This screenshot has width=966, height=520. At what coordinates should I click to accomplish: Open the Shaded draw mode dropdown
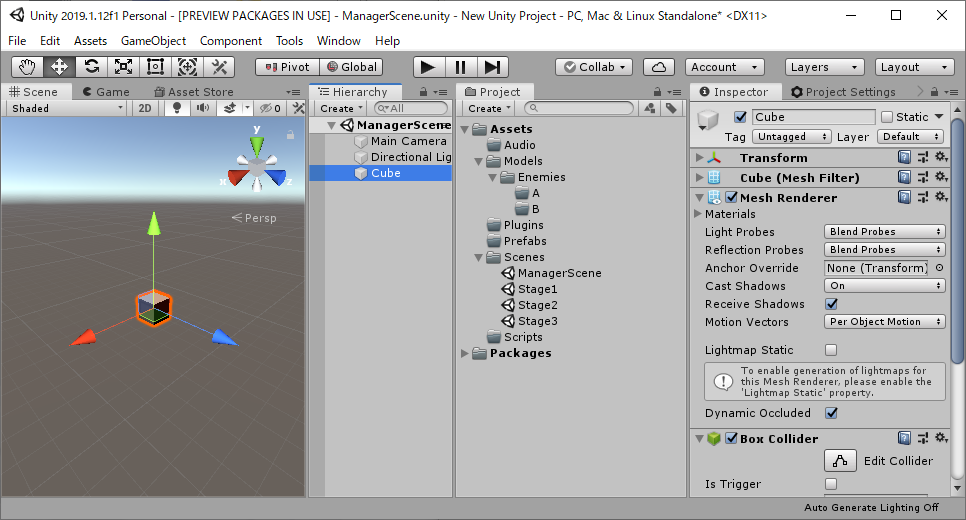coord(67,108)
